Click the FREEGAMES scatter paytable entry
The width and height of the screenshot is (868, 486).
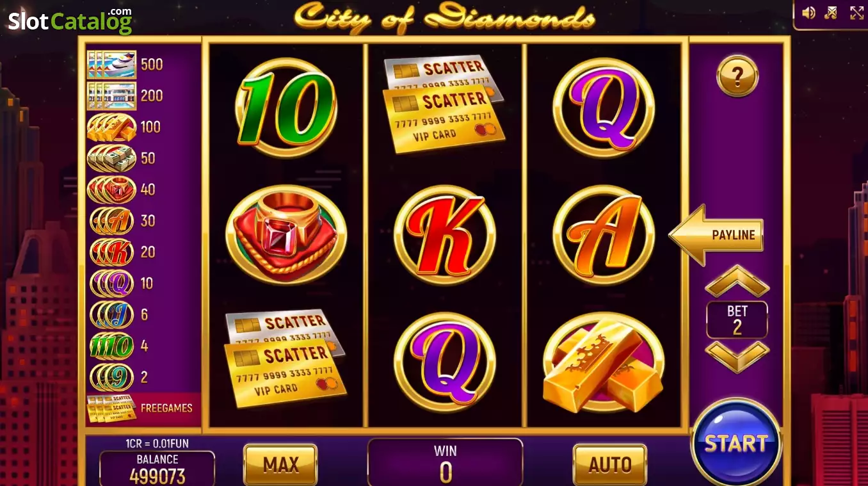pos(143,408)
